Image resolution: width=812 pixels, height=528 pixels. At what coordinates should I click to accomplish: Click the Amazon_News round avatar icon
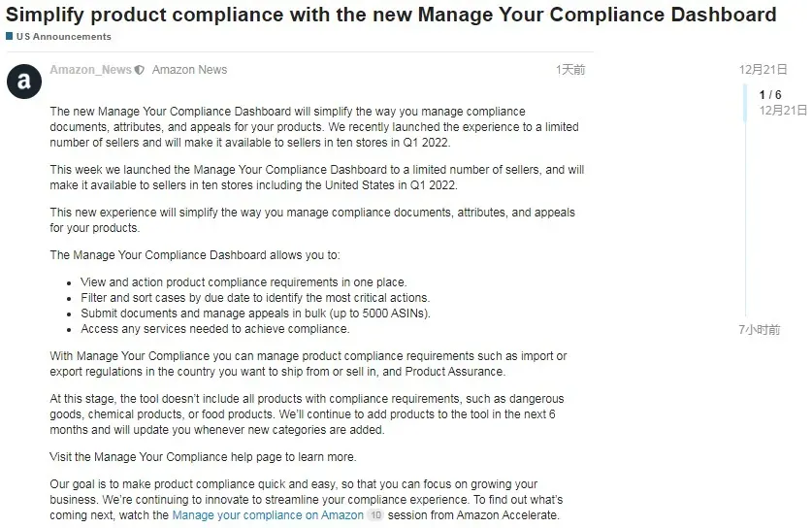[x=24, y=82]
